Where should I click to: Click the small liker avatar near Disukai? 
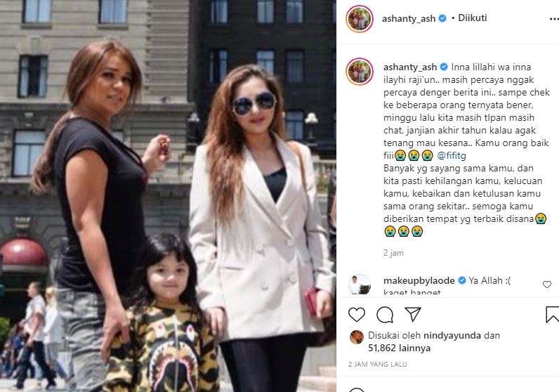coord(357,337)
